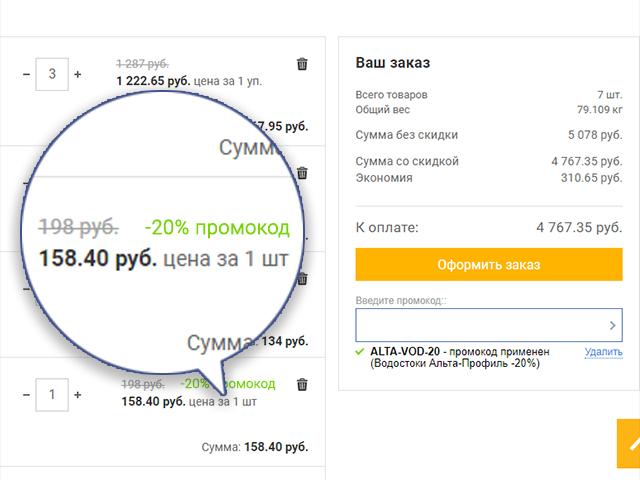Image resolution: width=640 pixels, height=480 pixels.
Task: Decrease quantity of the third cart row
Action: (x=26, y=290)
